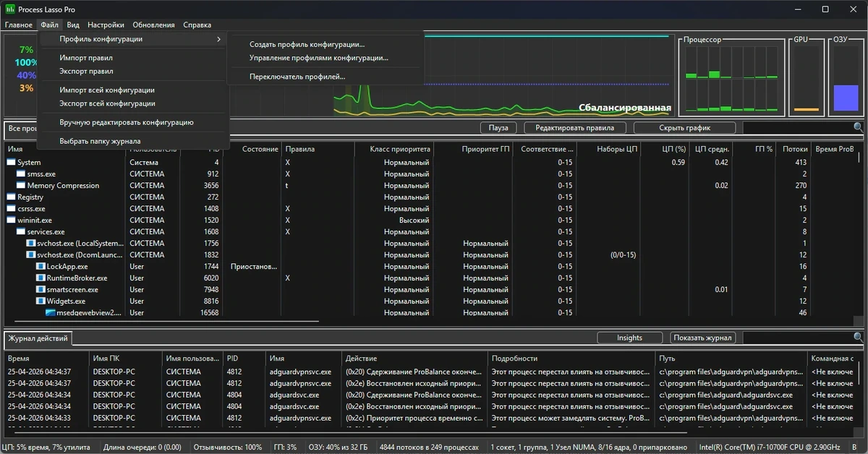This screenshot has width=868, height=454.
Task: Click the Widgets.exe process icon
Action: click(41, 301)
